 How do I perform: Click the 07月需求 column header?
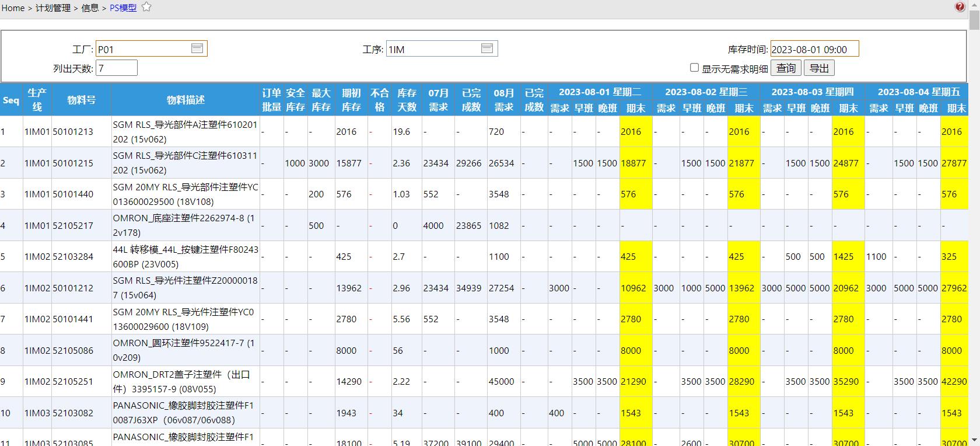click(x=438, y=100)
